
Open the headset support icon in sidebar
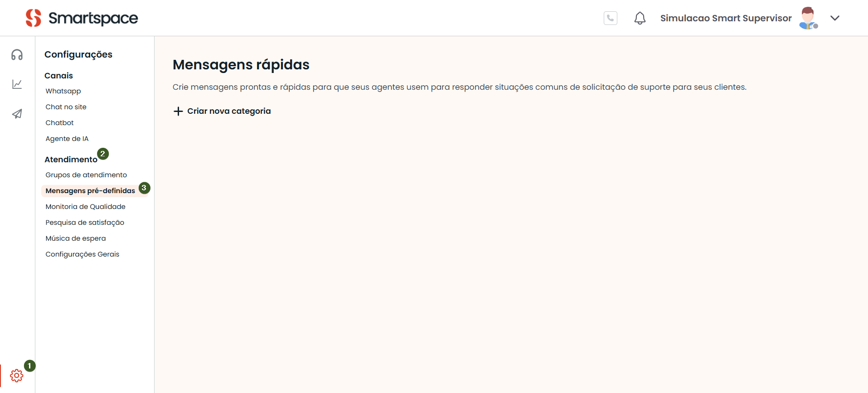pos(17,55)
